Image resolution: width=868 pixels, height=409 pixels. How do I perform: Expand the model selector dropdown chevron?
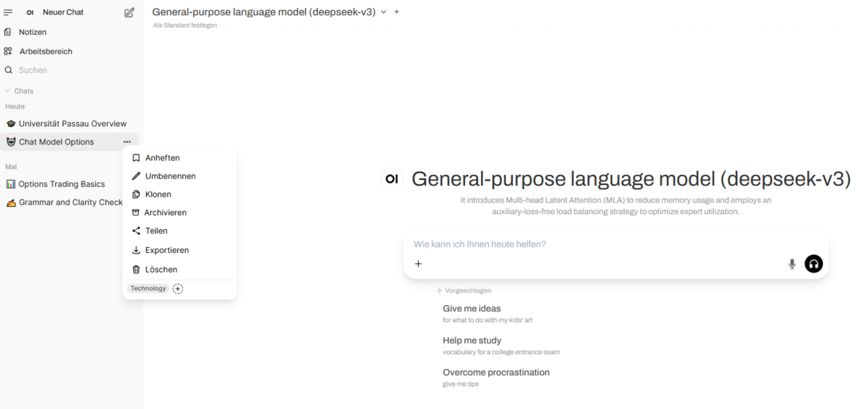[384, 12]
